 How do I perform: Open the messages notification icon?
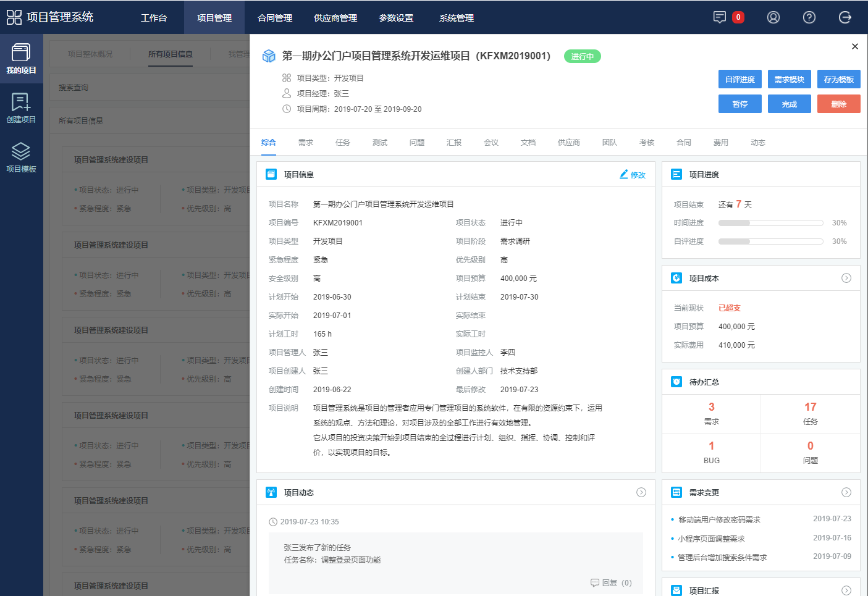pyautogui.click(x=720, y=17)
